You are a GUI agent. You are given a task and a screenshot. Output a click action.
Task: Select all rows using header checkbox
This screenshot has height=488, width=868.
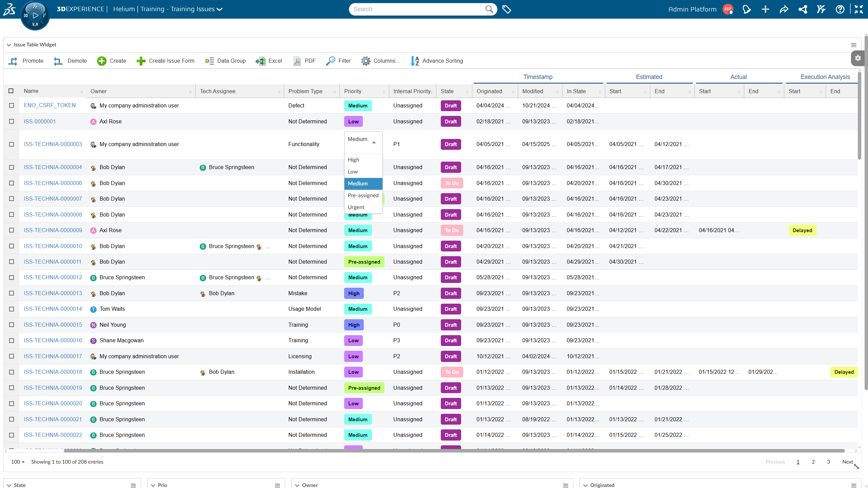[x=11, y=91]
